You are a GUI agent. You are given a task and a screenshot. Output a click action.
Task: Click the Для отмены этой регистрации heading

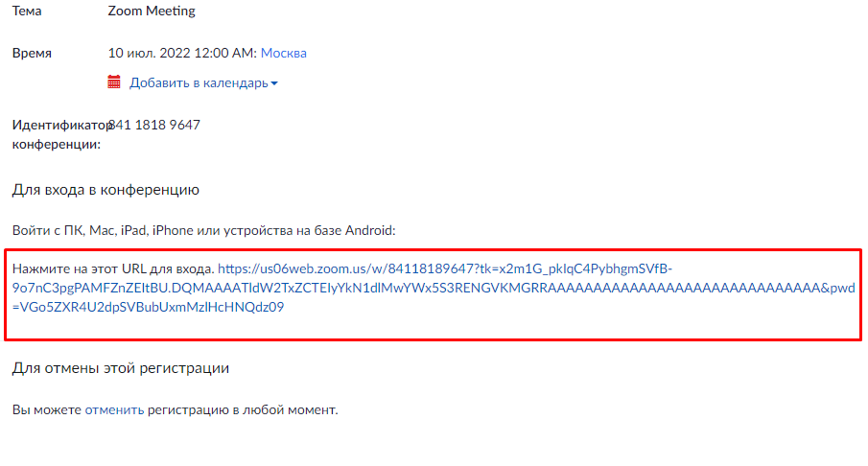click(121, 368)
